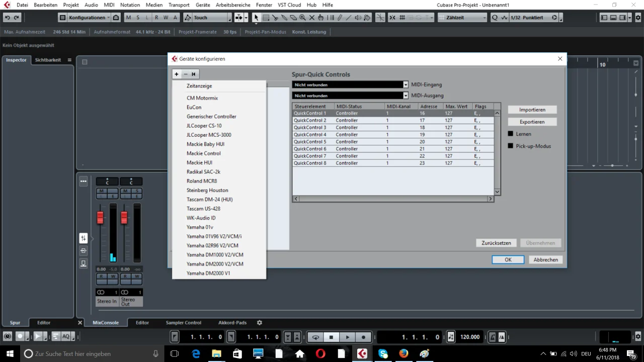Viewport: 644px width, 362px height.
Task: Open Firefox from the taskbar
Action: [404, 353]
